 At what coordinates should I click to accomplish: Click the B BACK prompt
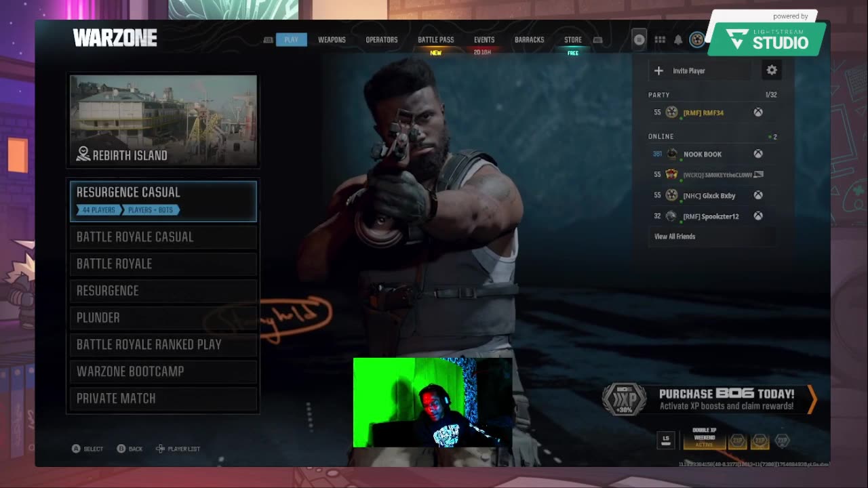[130, 449]
